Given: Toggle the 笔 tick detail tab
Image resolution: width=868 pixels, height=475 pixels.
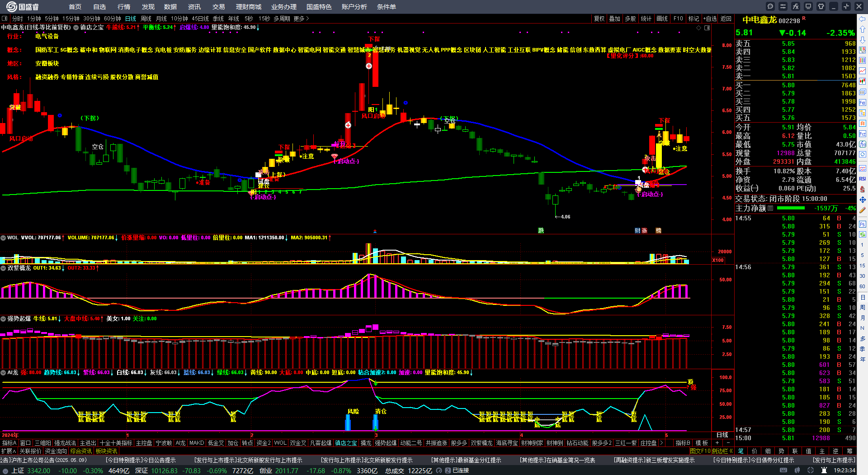Looking at the screenshot, I should tap(741, 451).
